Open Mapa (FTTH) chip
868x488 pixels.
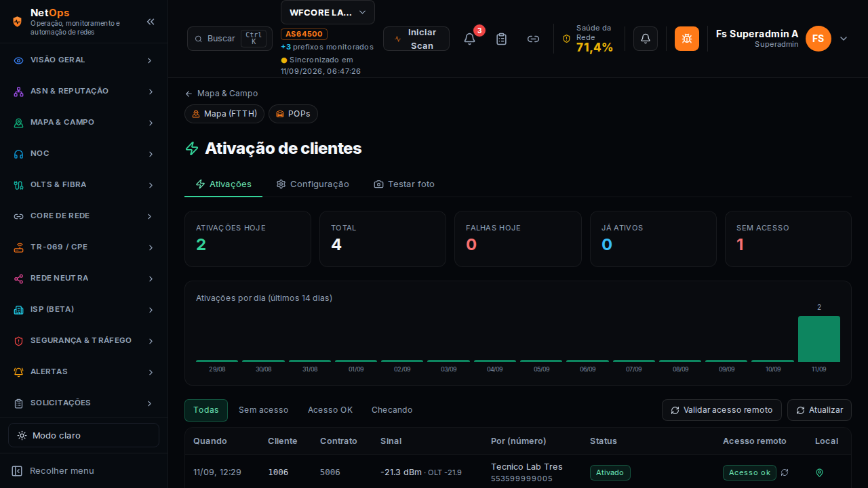[224, 114]
